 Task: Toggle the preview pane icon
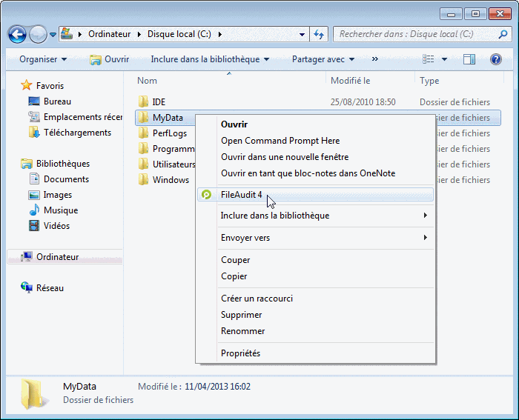(469, 59)
